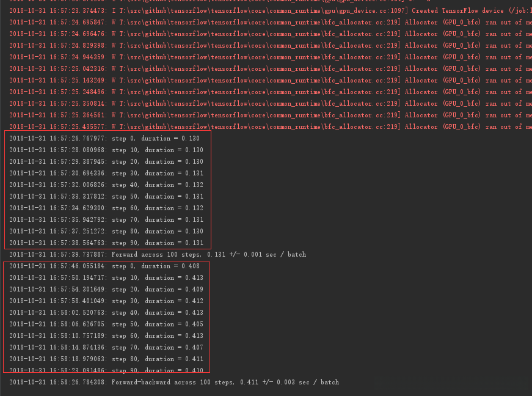Select the 'step 70, duration = 0.407' line

tap(106, 348)
